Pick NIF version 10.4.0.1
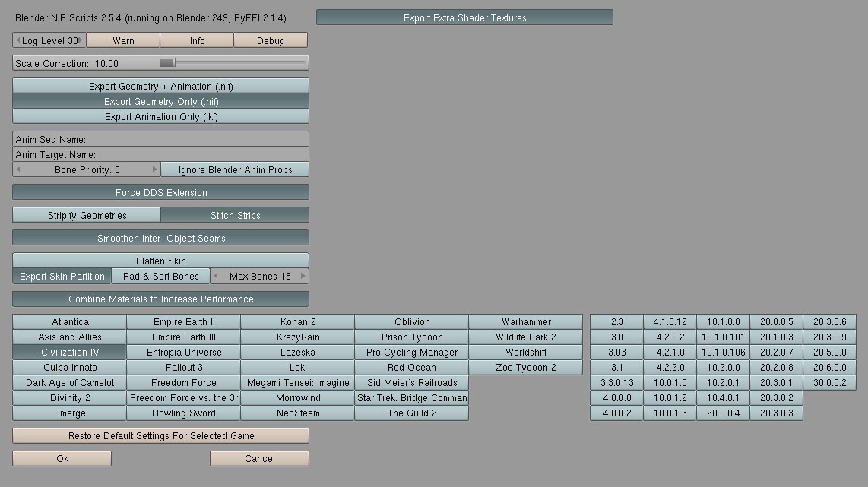The height and width of the screenshot is (487, 868). pyautogui.click(x=723, y=398)
